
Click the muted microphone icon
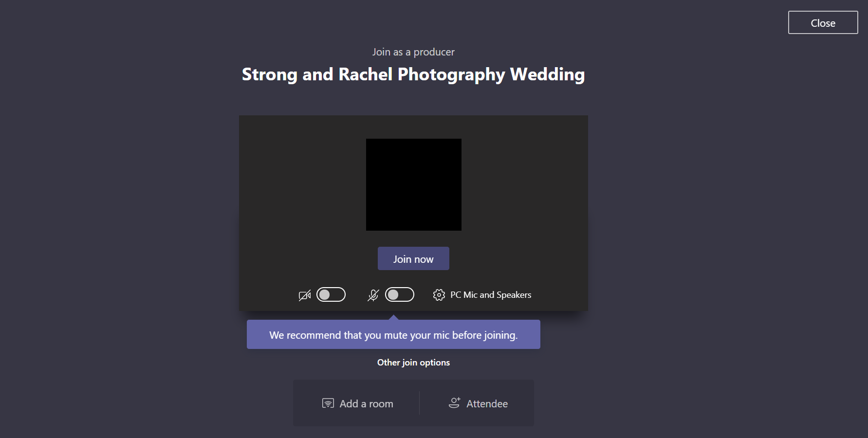[x=373, y=295]
